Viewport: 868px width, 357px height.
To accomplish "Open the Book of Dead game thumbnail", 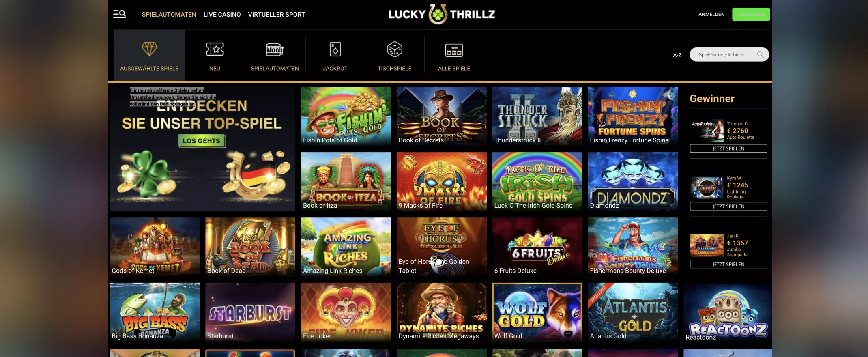I will pos(250,246).
